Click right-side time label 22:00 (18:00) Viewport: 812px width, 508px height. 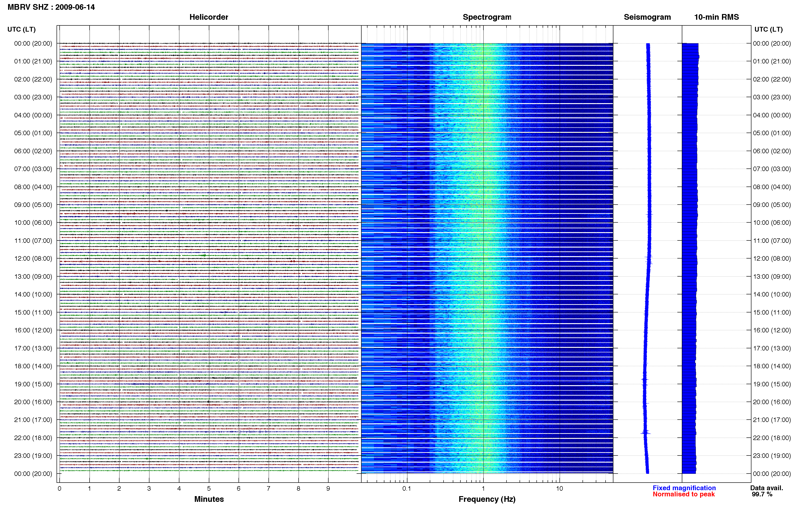pos(772,438)
